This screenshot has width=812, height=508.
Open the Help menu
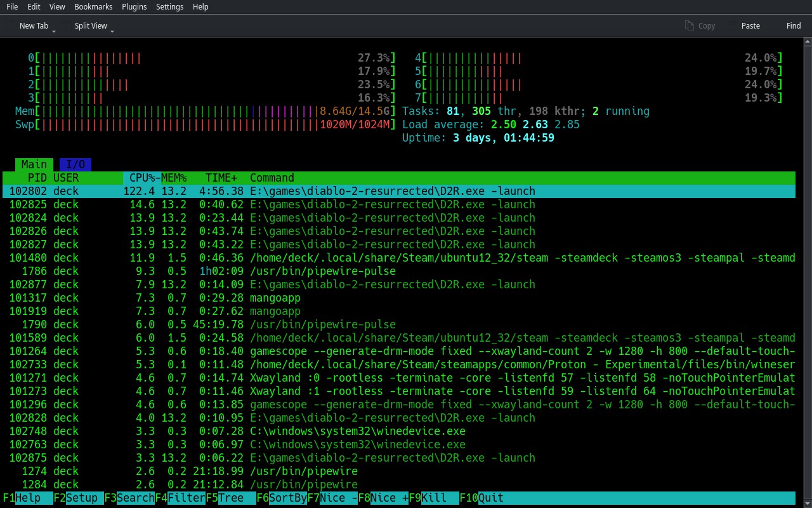pyautogui.click(x=200, y=6)
